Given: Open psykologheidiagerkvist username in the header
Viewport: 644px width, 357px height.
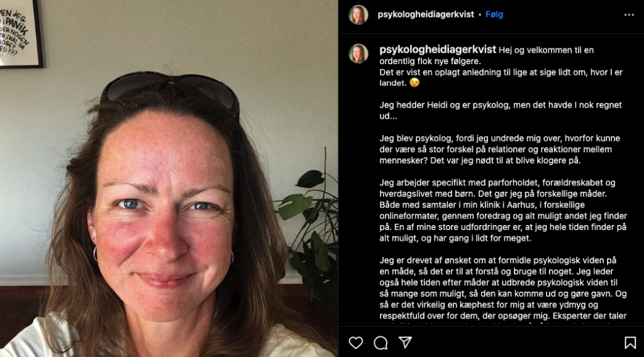Looking at the screenshot, I should click(x=426, y=14).
